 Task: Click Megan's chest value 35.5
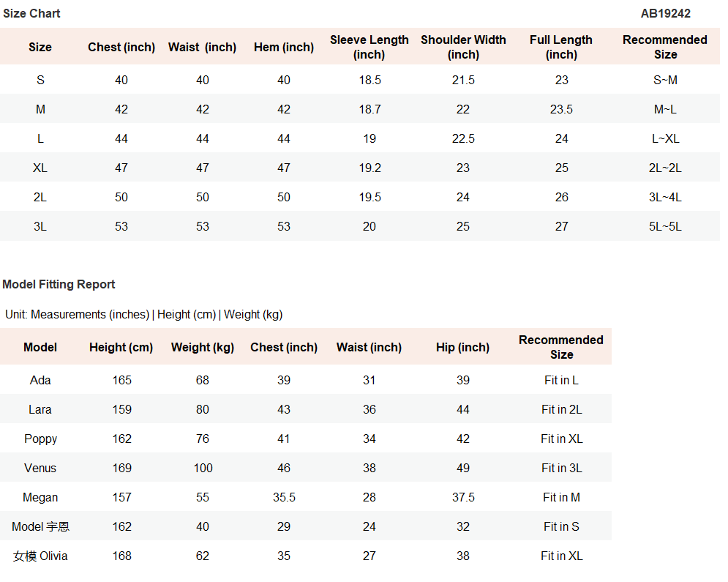coord(284,497)
